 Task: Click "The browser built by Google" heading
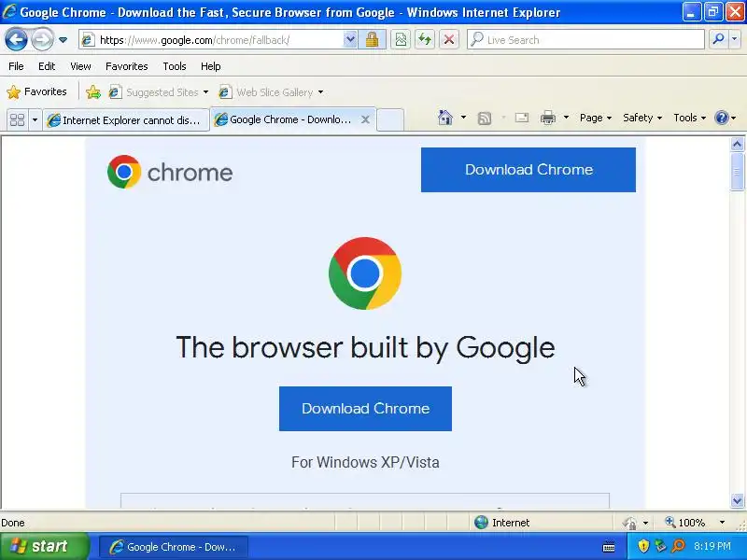tap(365, 347)
